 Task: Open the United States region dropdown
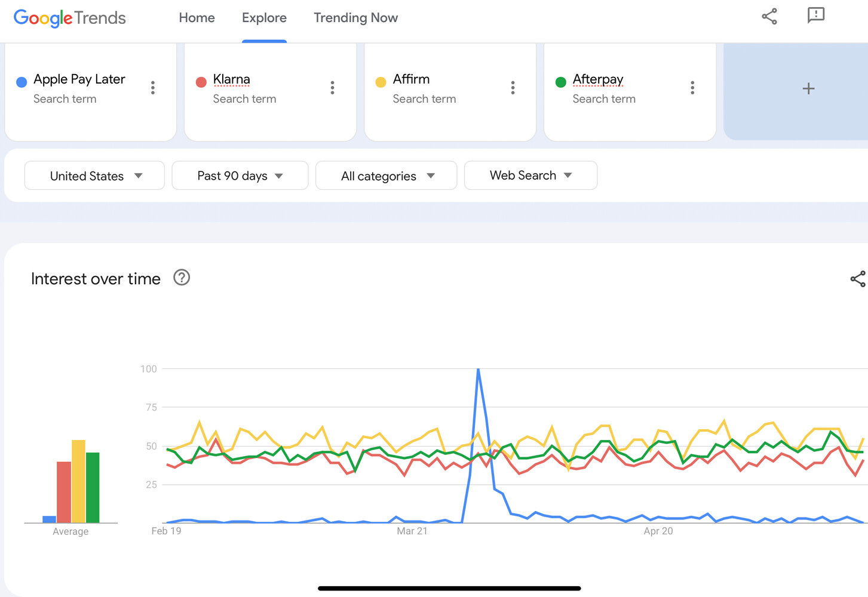(94, 176)
